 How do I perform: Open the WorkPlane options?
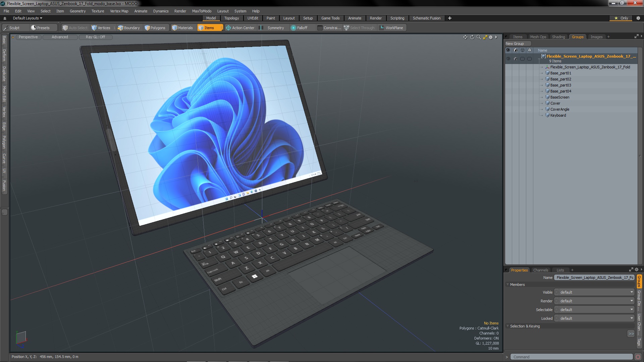[x=391, y=28]
